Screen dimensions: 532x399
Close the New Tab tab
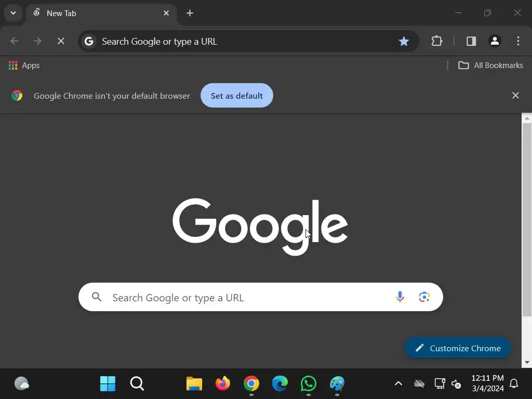[166, 13]
